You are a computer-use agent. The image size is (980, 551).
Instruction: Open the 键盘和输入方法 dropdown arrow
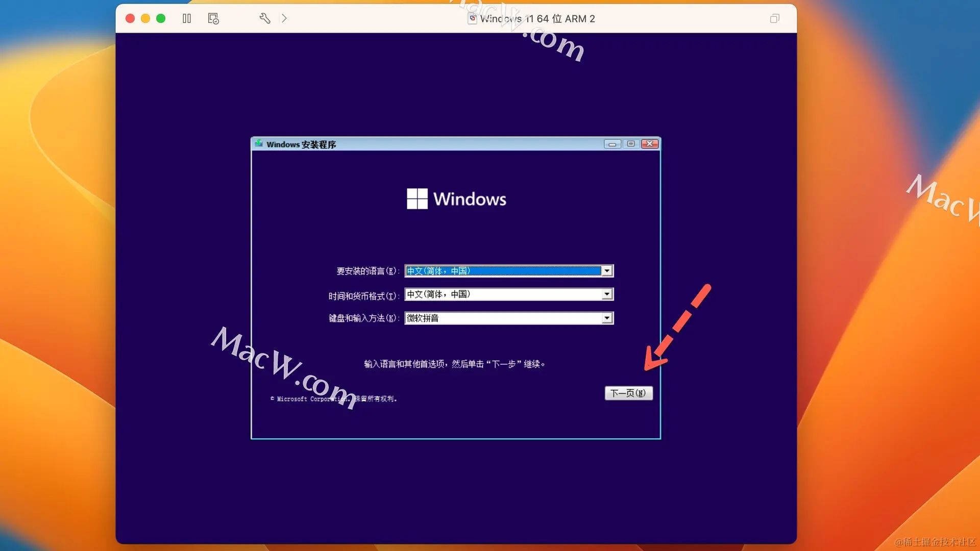coord(606,318)
